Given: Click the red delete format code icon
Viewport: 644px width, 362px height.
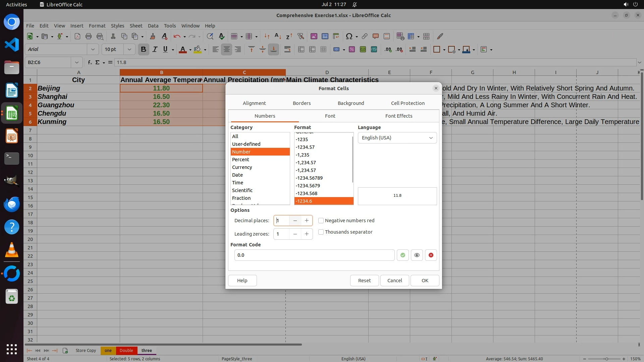Looking at the screenshot, I should click(431, 255).
